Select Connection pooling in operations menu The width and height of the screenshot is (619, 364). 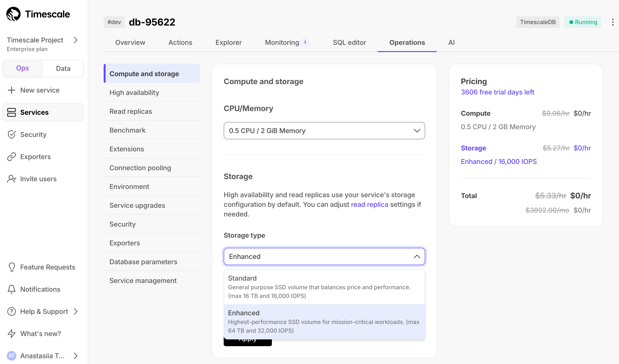point(152,168)
